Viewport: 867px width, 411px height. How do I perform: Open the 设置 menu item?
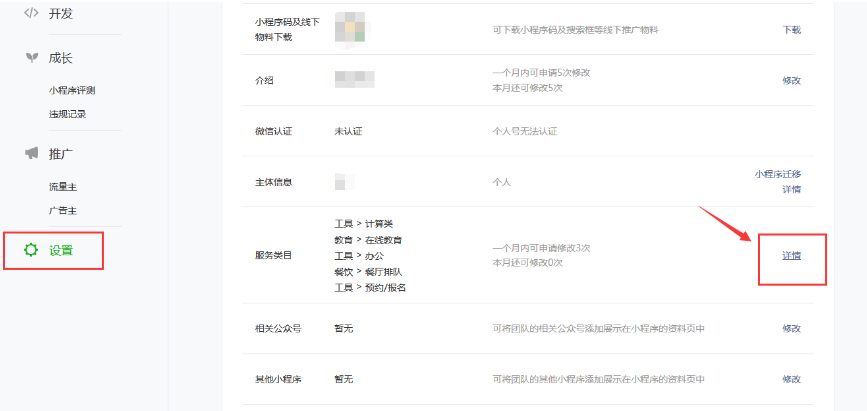(61, 250)
